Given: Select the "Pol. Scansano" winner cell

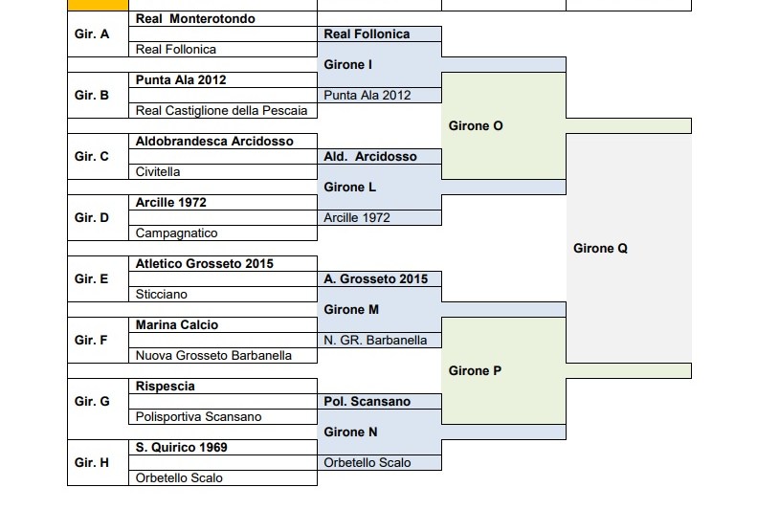Looking at the screenshot, I should 367,402.
